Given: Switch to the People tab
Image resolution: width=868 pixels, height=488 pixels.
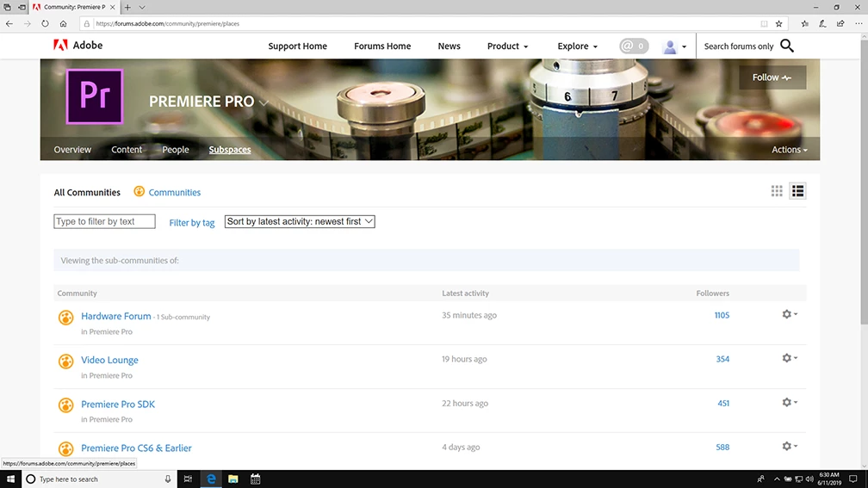Looking at the screenshot, I should coord(176,150).
